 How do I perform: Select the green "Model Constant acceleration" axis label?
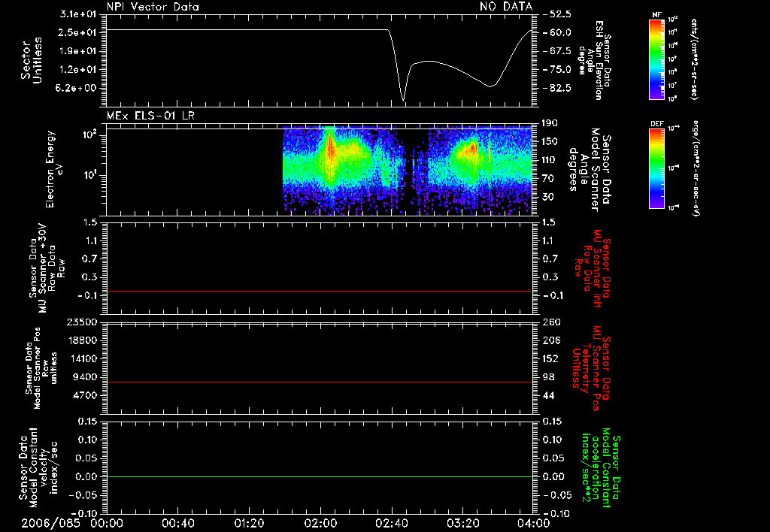601,468
